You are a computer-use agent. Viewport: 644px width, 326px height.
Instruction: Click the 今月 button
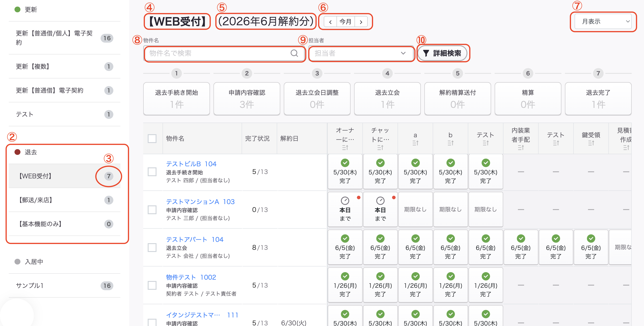point(346,22)
